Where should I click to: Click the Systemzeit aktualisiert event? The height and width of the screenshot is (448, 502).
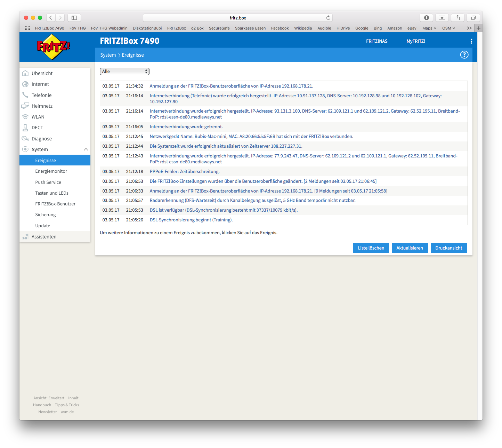tap(226, 146)
